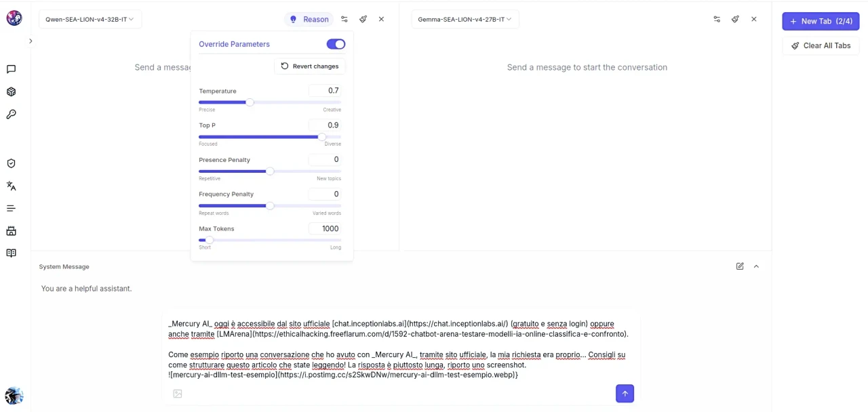Adjust the Temperature slider
The width and height of the screenshot is (868, 412).
click(x=270, y=102)
